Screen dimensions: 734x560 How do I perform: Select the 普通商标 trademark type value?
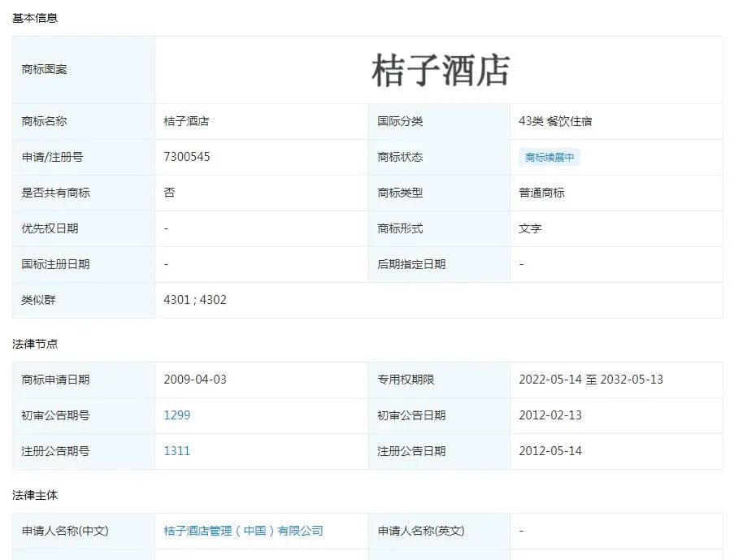(541, 193)
